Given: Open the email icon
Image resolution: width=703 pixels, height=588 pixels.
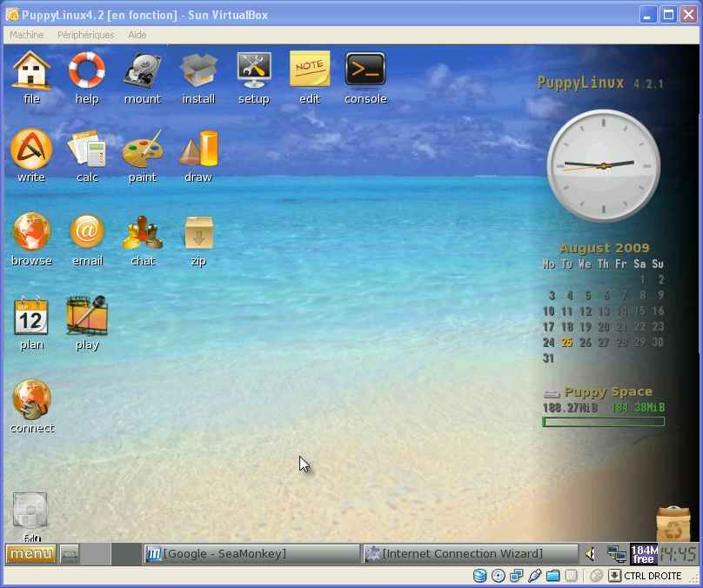Looking at the screenshot, I should point(87,231).
